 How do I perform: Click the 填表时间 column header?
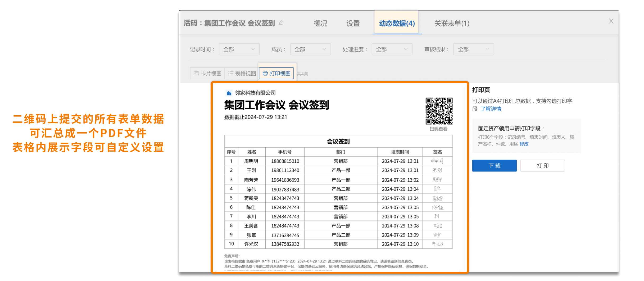[400, 152]
